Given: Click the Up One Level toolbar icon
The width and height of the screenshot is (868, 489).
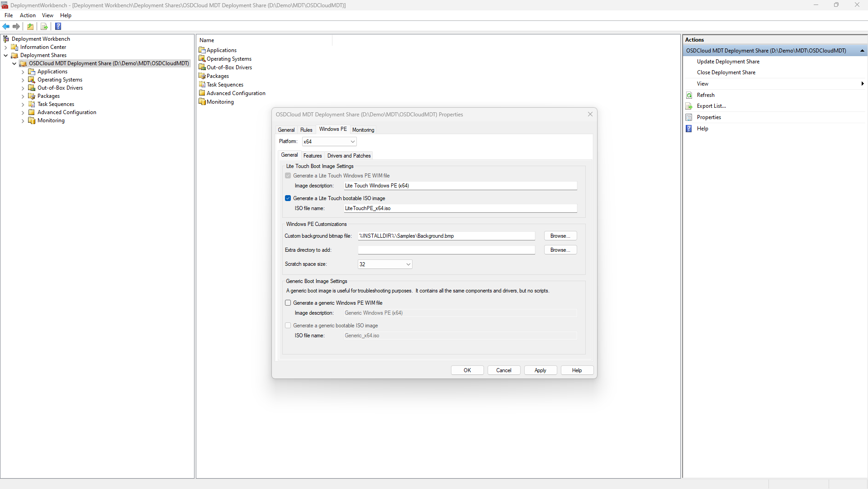Looking at the screenshot, I should pyautogui.click(x=30, y=27).
